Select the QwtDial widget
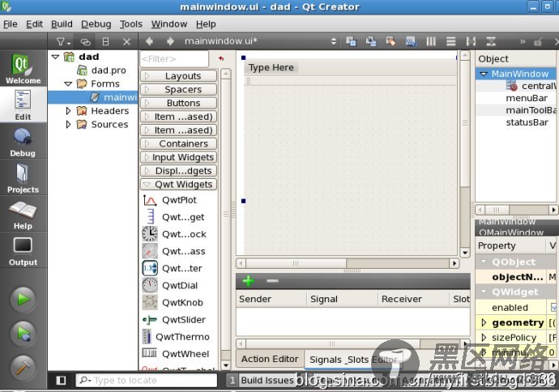This screenshot has width=559, height=392. (170, 286)
